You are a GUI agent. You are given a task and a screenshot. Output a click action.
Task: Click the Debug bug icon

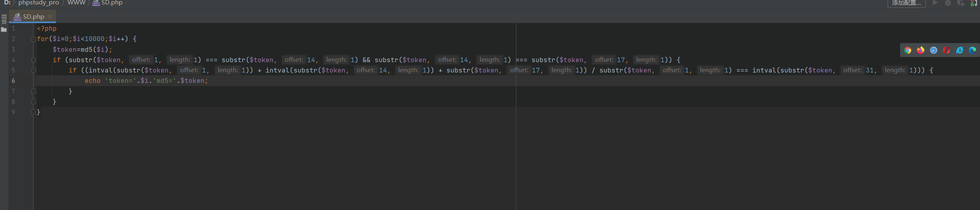click(948, 3)
